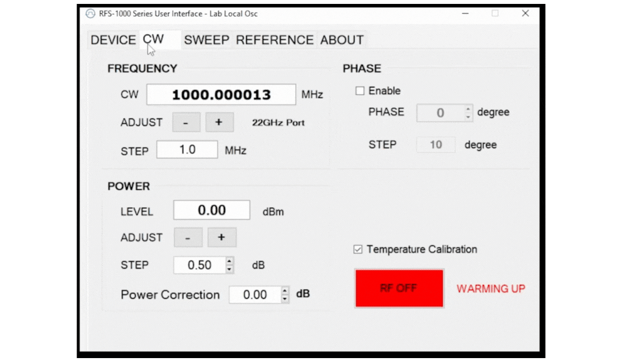Uncheck Temperature Calibration checkbox

358,250
